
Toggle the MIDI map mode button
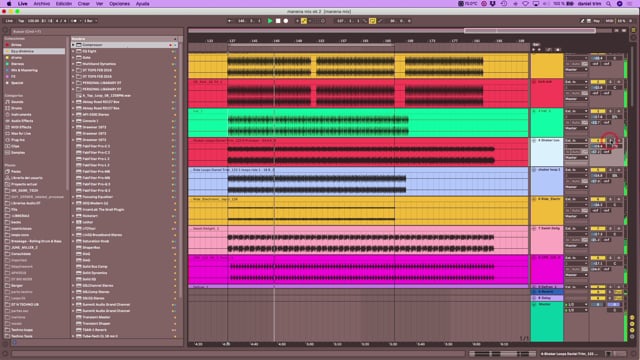[x=609, y=21]
